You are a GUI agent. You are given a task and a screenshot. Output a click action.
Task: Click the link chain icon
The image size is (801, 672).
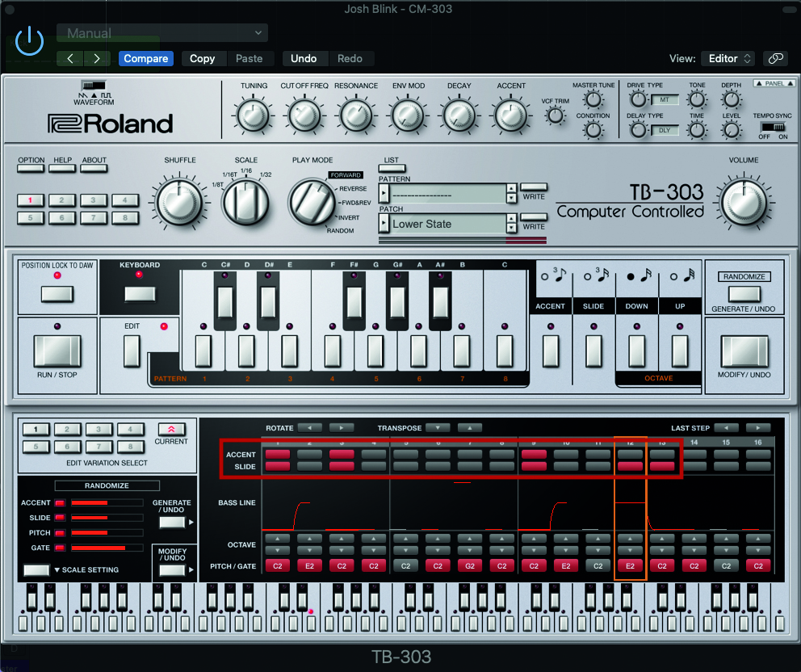tap(775, 58)
